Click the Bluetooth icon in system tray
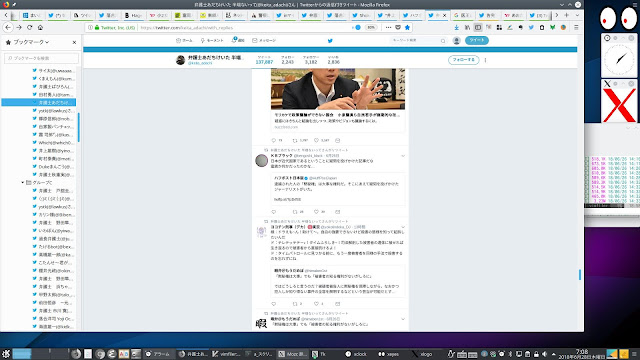640x360 pixels. point(510,354)
